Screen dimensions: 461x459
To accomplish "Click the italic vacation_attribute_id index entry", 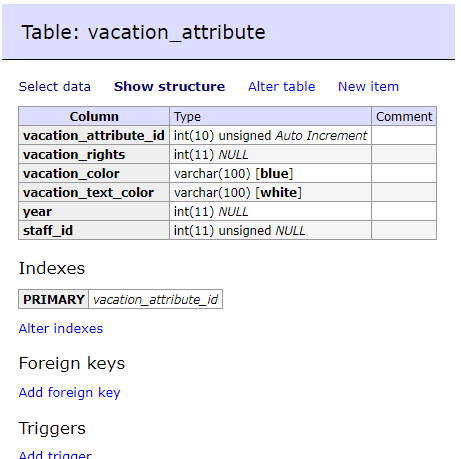I will tap(156, 299).
